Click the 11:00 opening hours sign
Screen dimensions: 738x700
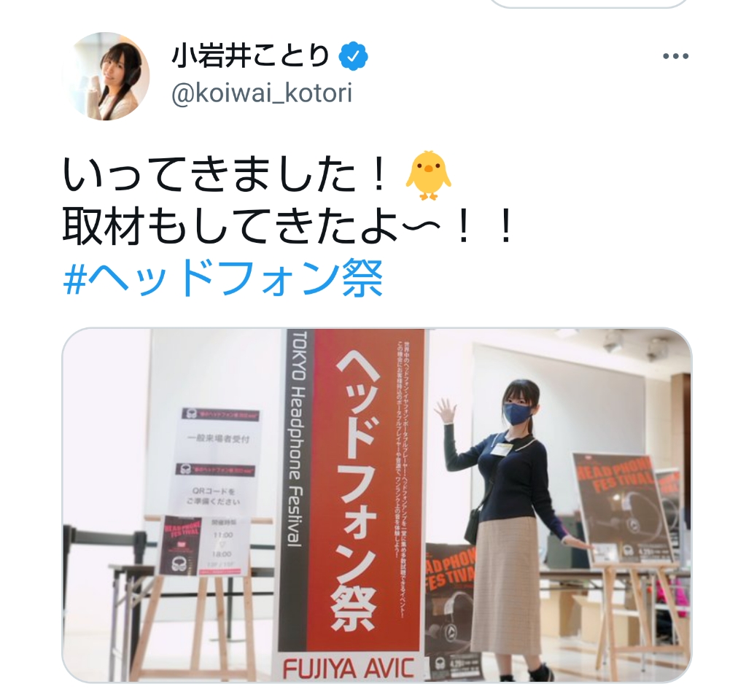pyautogui.click(x=222, y=545)
